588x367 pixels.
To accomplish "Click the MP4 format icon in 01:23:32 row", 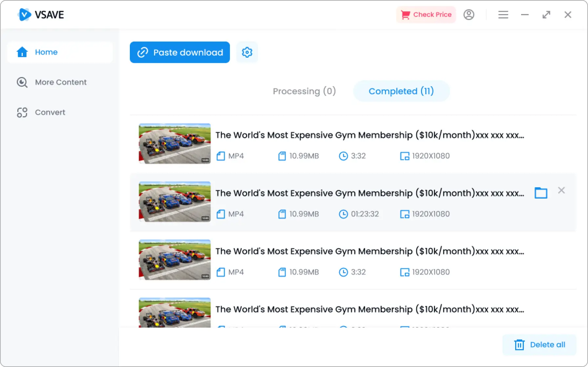I will (221, 214).
